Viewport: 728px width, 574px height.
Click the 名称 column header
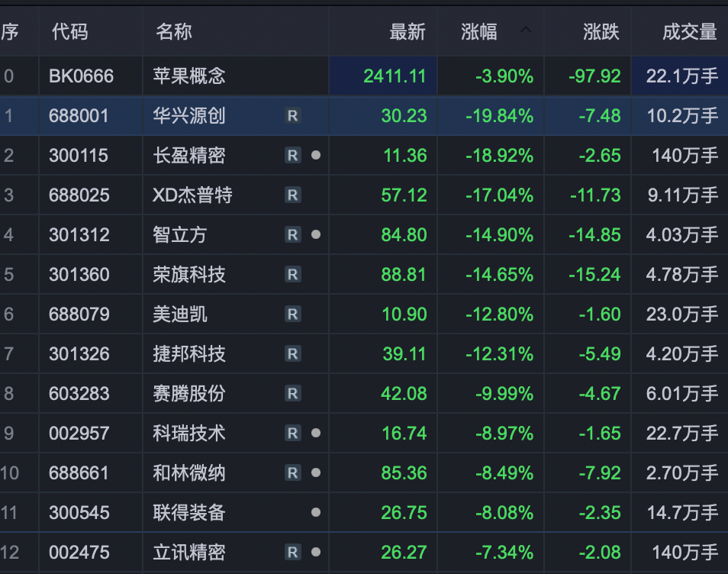pos(174,32)
